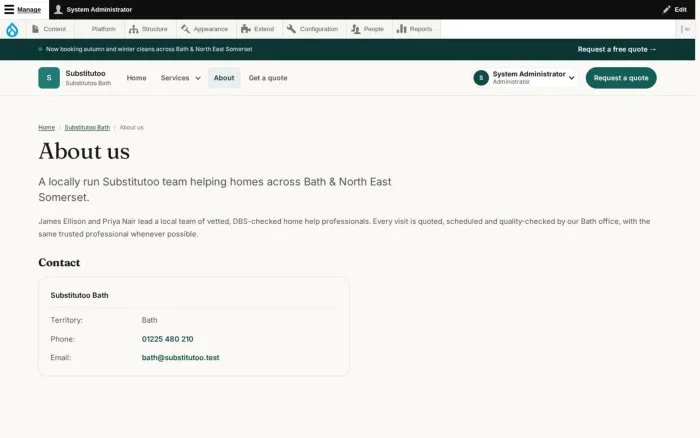Follow the Home breadcrumb link
Viewport: 700px width, 438px height.
(46, 127)
